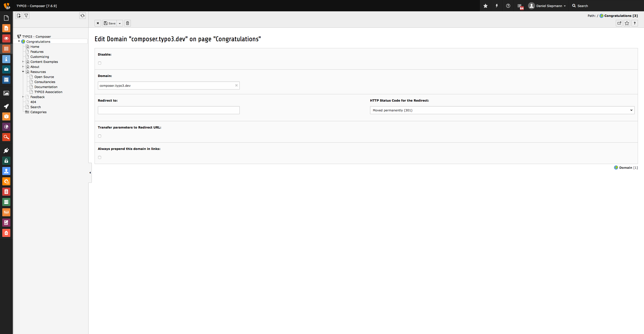Open the Save options dropdown arrow

pyautogui.click(x=120, y=23)
